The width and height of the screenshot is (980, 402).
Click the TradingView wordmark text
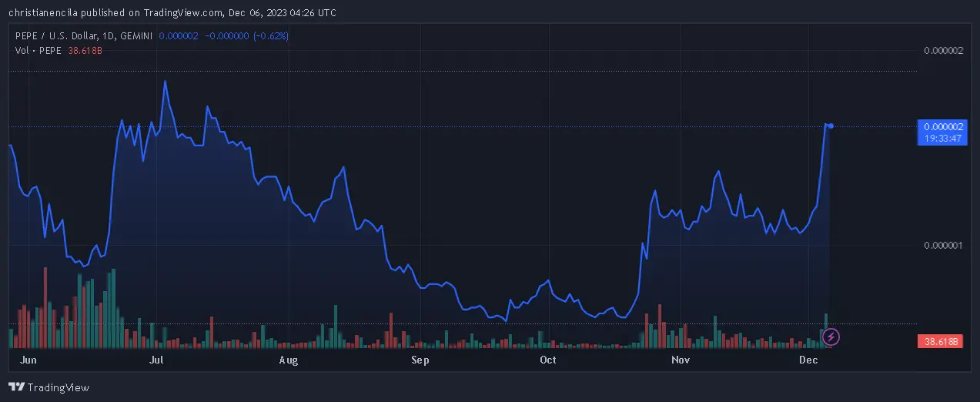click(58, 387)
